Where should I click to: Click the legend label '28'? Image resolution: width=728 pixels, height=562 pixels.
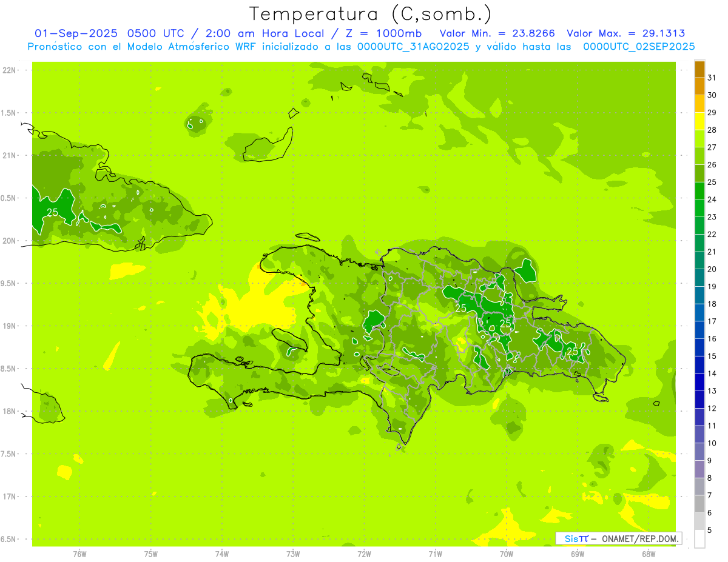tap(712, 130)
